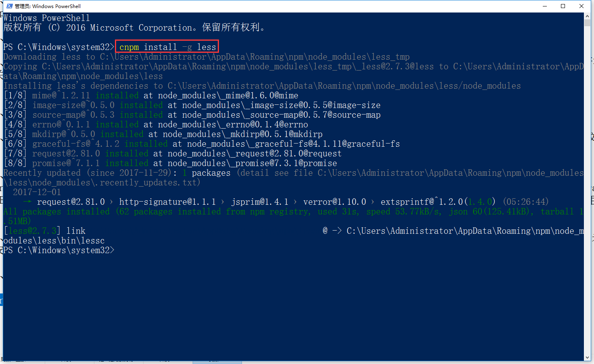Click the scrollbar up arrow
Screen dimensions: 594x364
coord(587,16)
